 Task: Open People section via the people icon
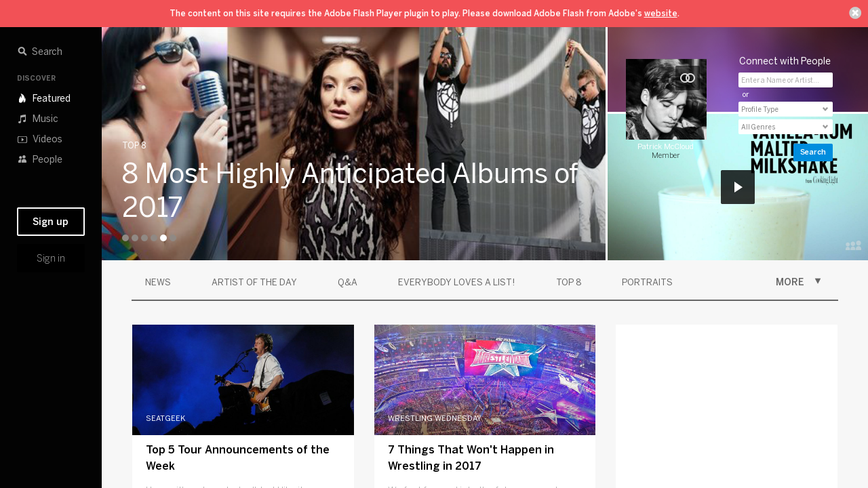pos(22,159)
